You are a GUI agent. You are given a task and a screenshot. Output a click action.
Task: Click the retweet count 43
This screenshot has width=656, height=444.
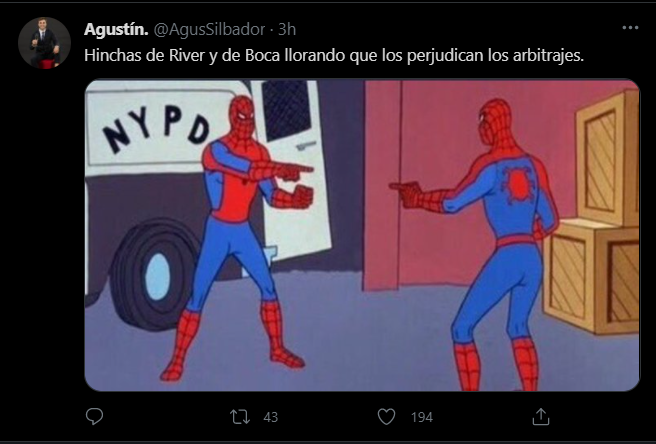pos(271,417)
